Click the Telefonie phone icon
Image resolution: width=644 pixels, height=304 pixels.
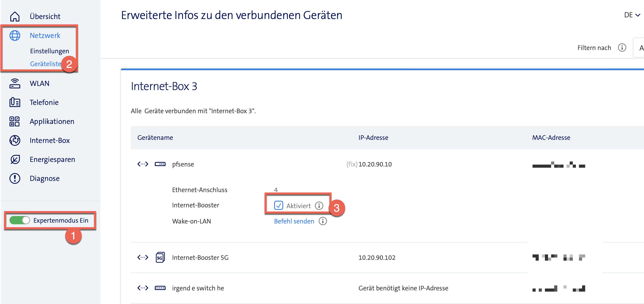tap(15, 102)
